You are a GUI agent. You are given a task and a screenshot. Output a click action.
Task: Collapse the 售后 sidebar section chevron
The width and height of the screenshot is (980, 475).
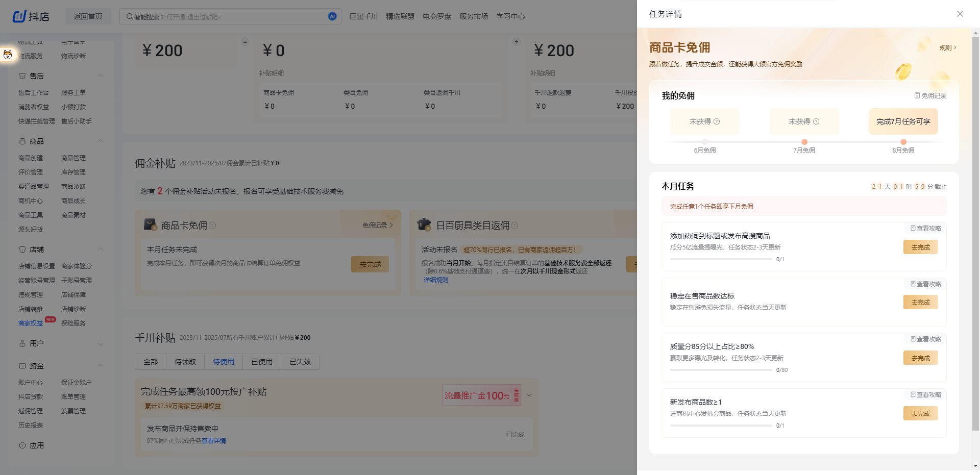tap(101, 76)
